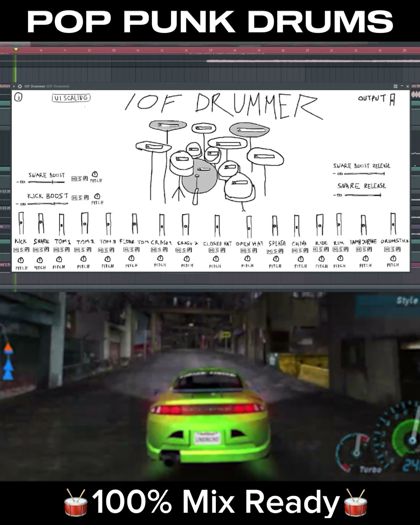The image size is (420, 525).
Task: Click Rim pitch knob
Action: point(340,258)
